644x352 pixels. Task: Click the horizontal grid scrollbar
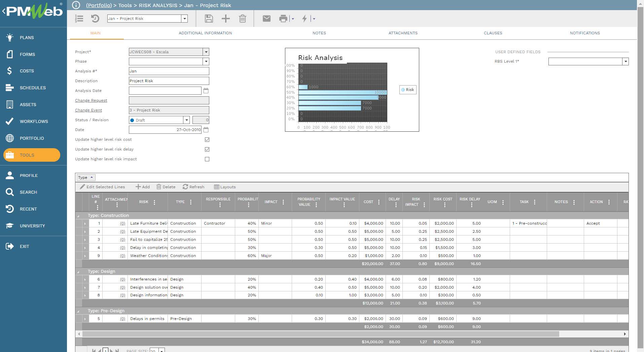click(321, 334)
